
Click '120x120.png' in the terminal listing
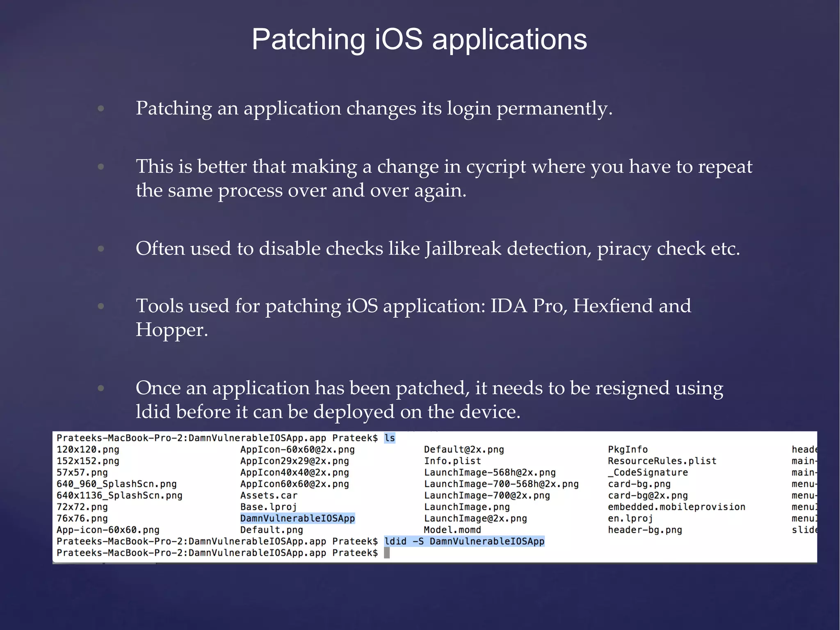click(88, 450)
